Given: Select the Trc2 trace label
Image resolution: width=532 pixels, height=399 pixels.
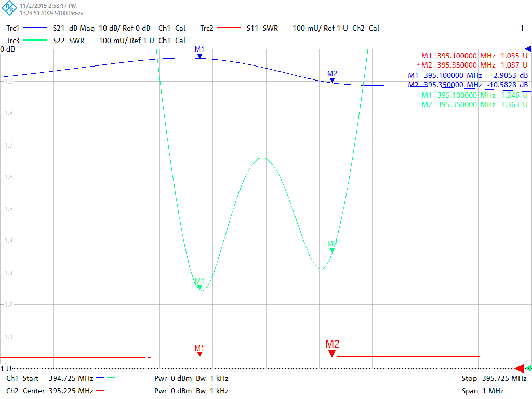Looking at the screenshot, I should pyautogui.click(x=206, y=28).
